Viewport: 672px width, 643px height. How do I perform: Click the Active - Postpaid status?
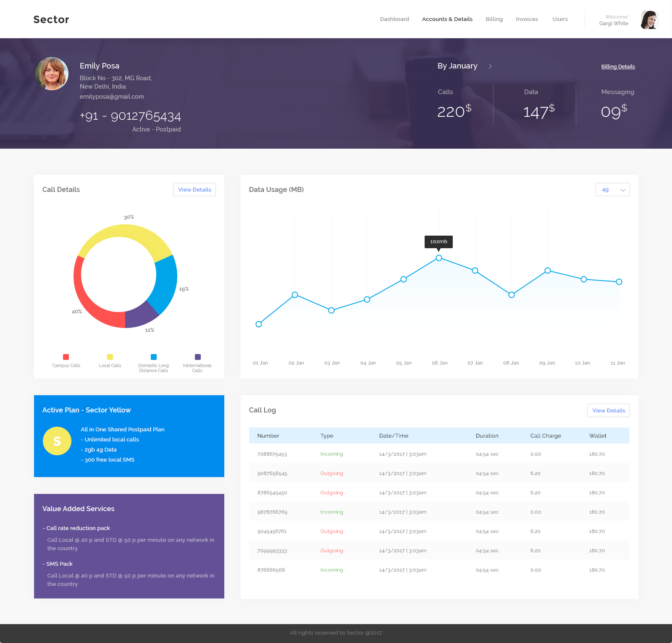point(156,129)
